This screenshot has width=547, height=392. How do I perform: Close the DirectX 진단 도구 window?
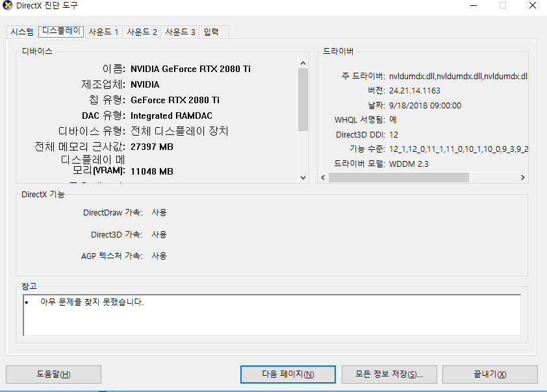click(x=533, y=5)
